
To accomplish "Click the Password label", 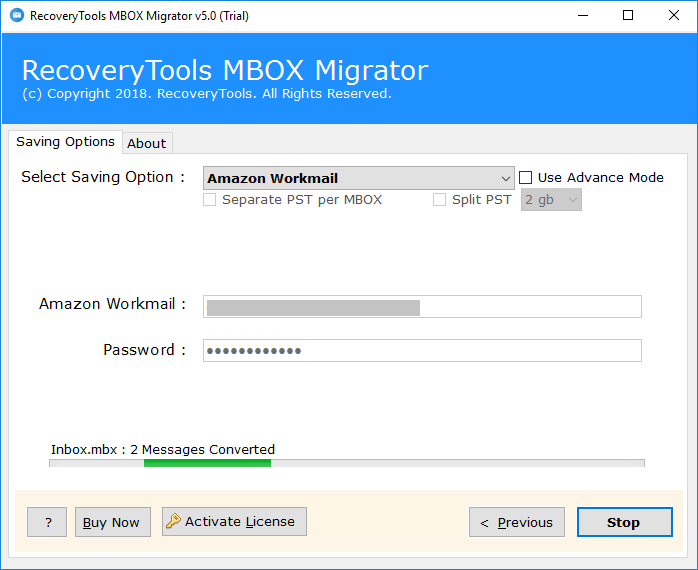I will coord(144,350).
